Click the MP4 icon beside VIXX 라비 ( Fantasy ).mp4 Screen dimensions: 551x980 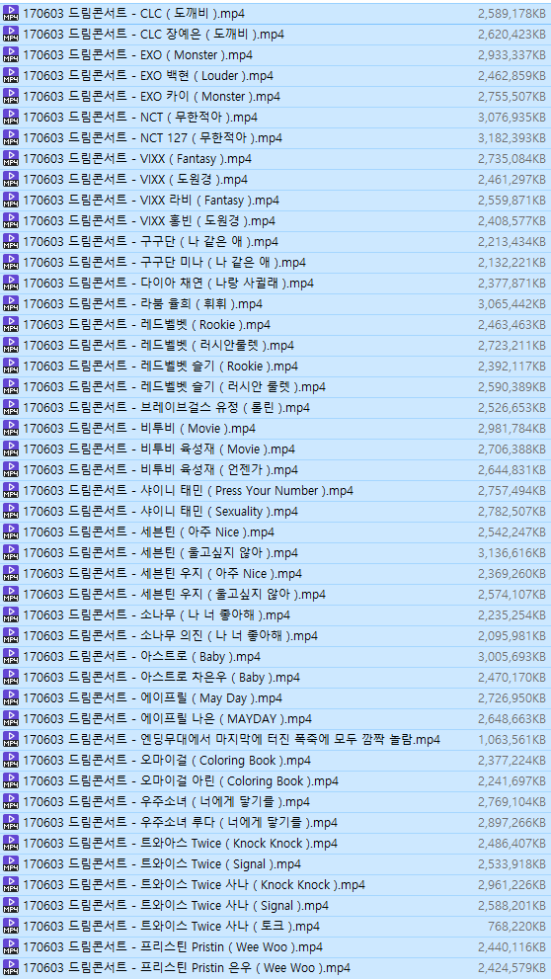11,200
